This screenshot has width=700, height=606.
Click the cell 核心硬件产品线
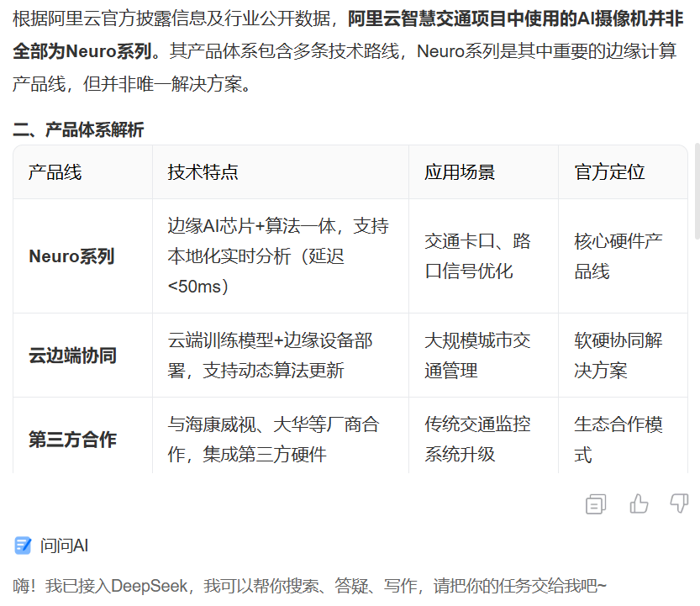click(623, 256)
